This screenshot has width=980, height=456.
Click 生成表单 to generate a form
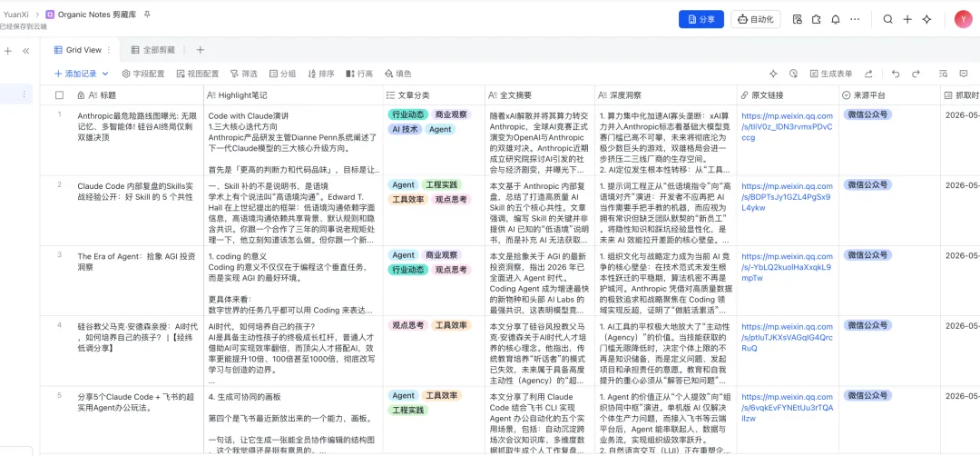point(831,74)
